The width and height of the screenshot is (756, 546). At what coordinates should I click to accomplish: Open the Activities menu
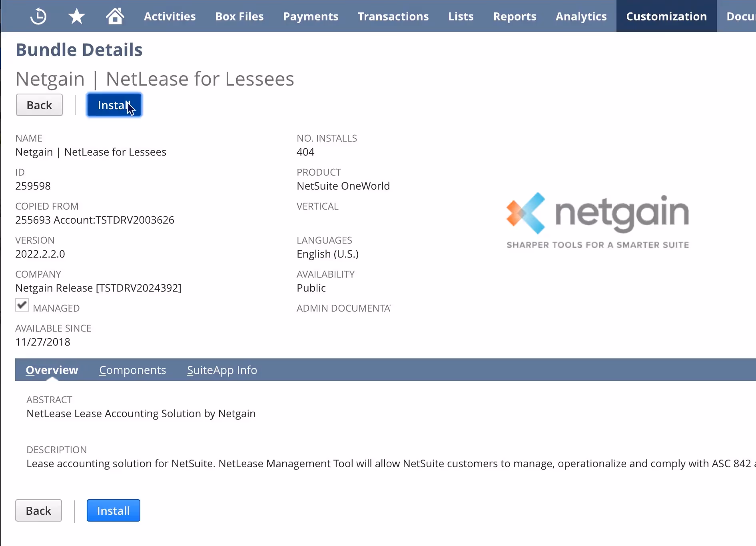[x=170, y=16]
